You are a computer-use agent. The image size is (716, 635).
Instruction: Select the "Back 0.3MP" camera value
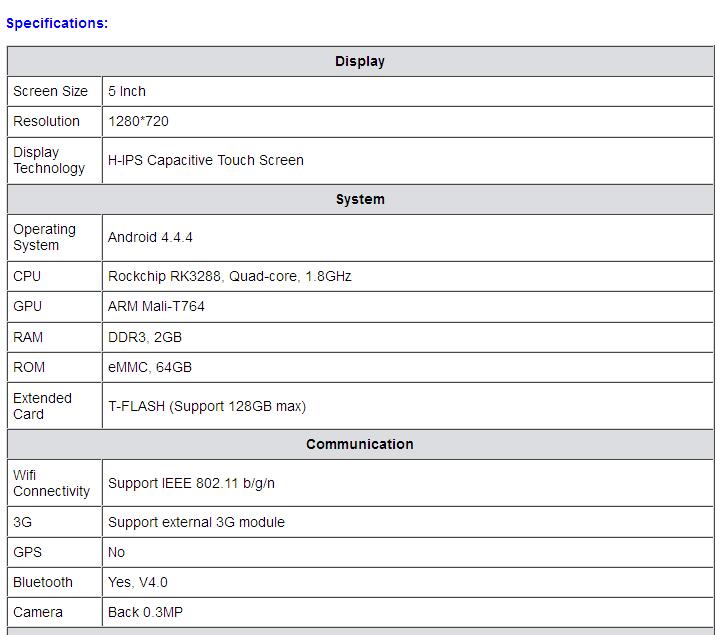145,613
